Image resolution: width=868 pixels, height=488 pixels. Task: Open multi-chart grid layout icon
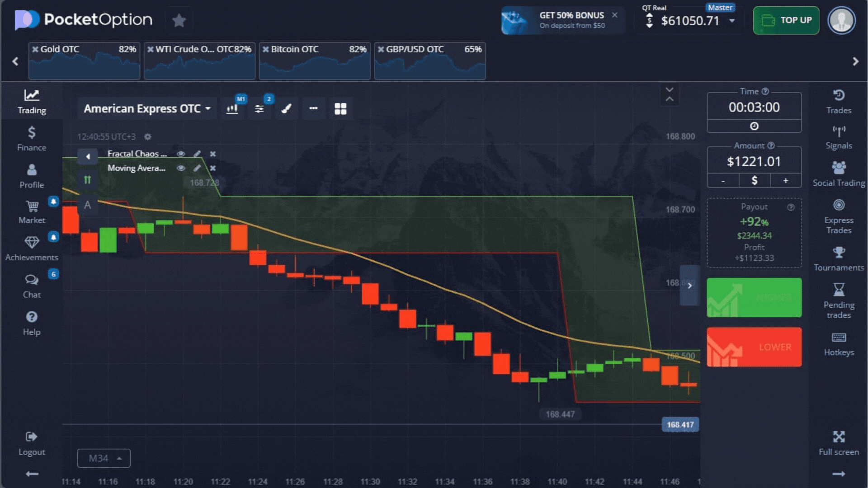click(340, 109)
